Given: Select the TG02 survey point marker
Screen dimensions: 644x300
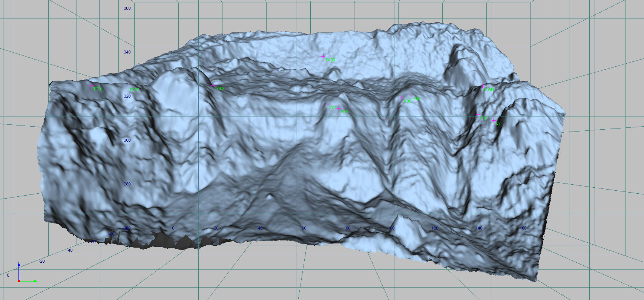Looking at the screenshot, I should tap(128, 86).
